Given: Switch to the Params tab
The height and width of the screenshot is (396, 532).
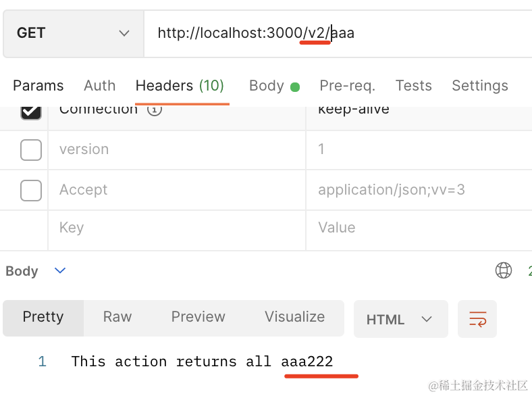Looking at the screenshot, I should click(x=38, y=86).
